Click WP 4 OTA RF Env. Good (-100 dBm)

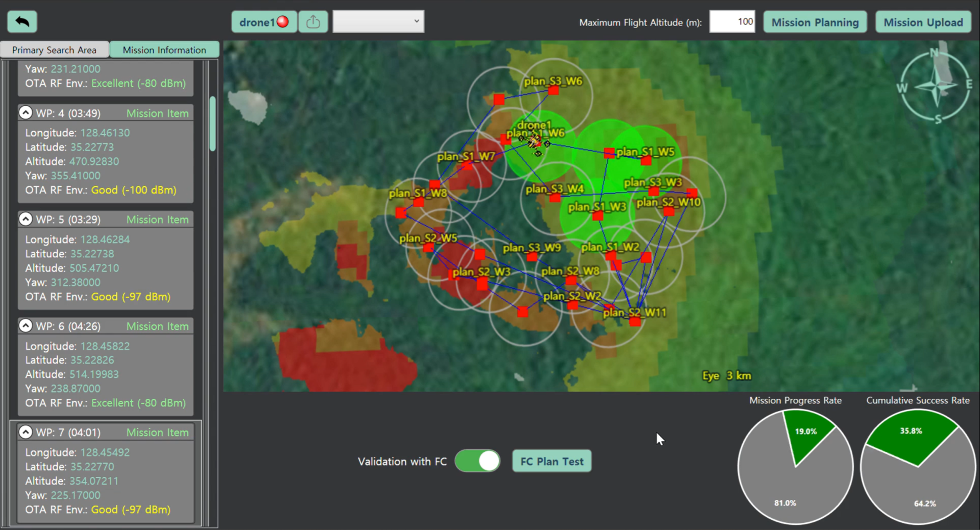coord(134,190)
